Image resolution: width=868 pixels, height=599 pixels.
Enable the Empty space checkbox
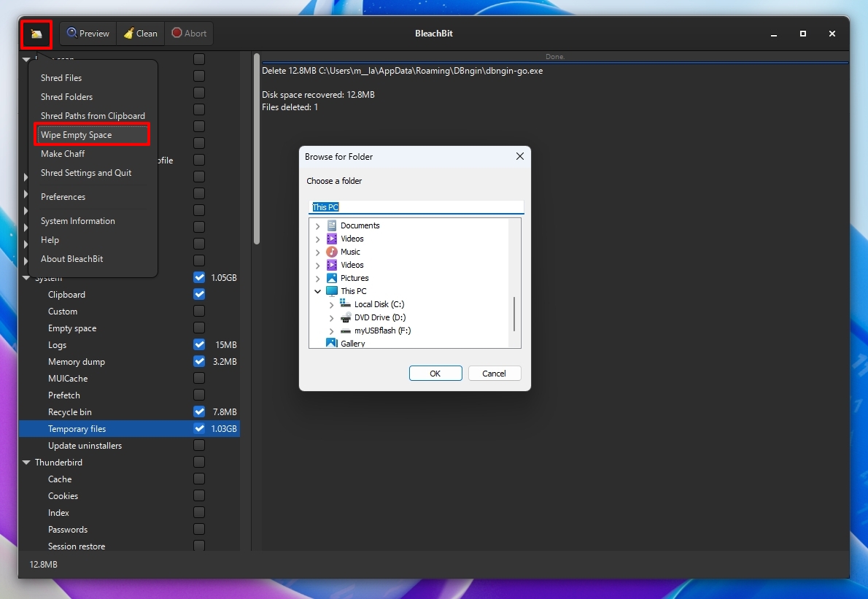199,328
